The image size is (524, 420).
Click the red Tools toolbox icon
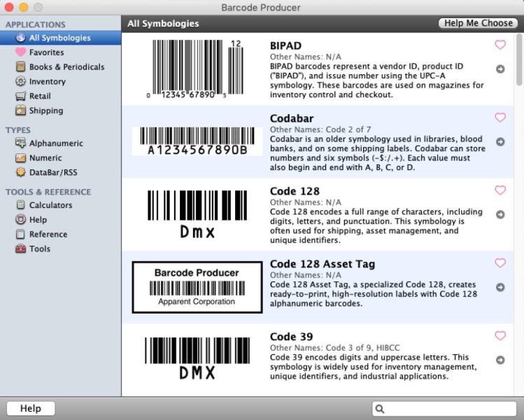(x=20, y=248)
